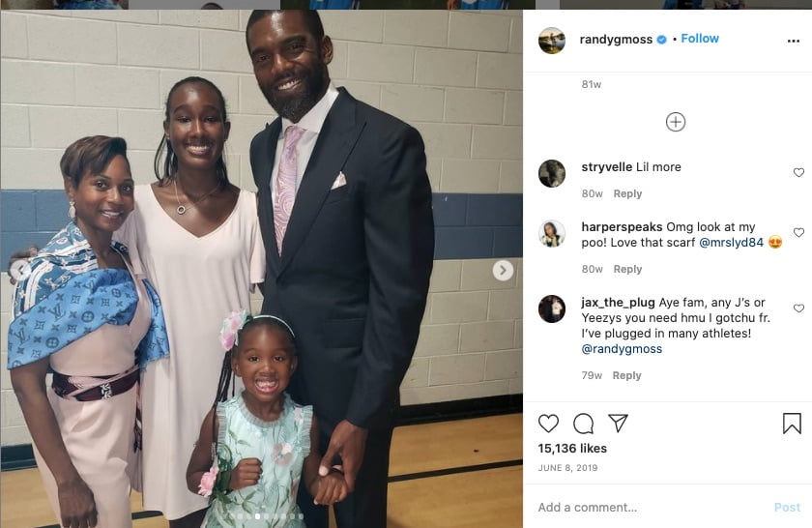
Task: Like the stryvelle comment
Action: pos(798,172)
